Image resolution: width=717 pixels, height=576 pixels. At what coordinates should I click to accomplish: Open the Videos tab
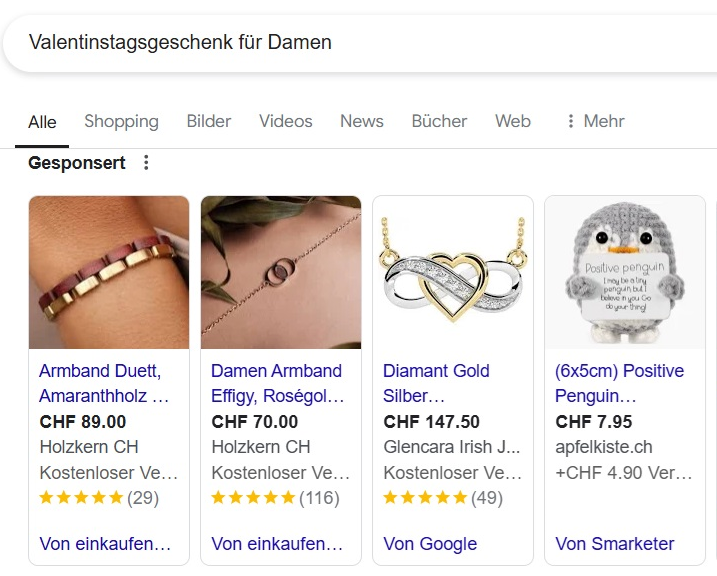pos(286,121)
